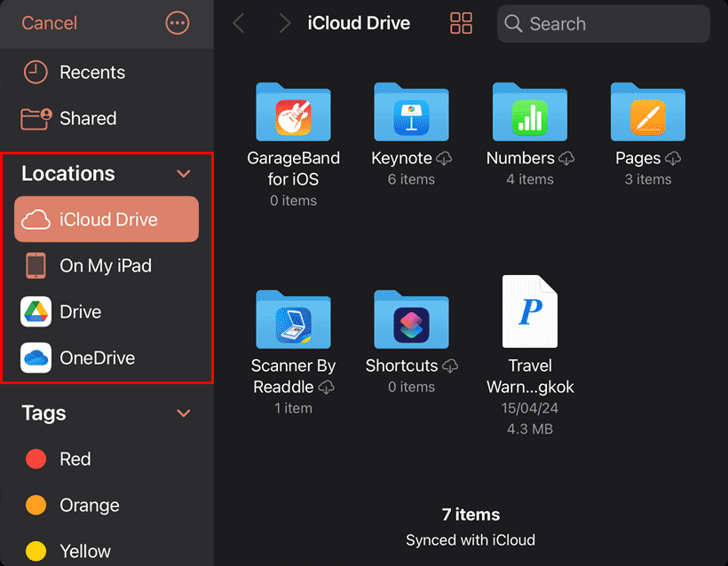Select Google Drive in the sidebar
This screenshot has height=566, width=728.
coord(80,311)
